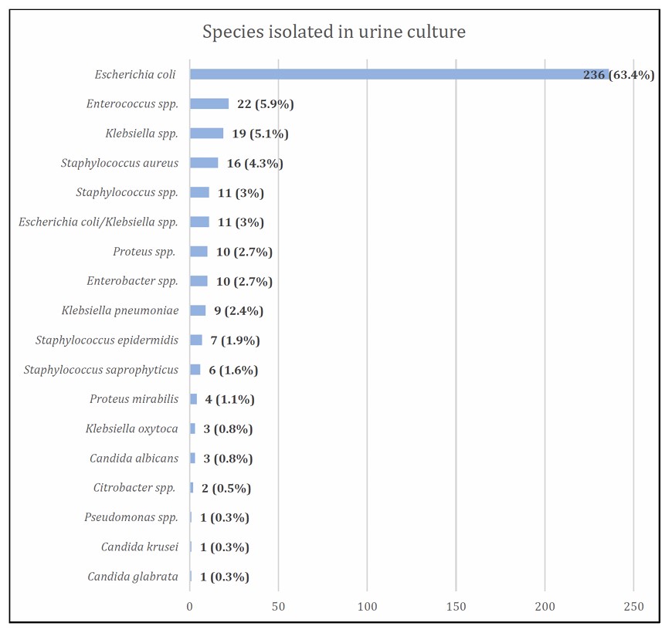Click the '16 (4.3%)' data label
Image resolution: width=672 pixels, height=633 pixels.
click(255, 164)
